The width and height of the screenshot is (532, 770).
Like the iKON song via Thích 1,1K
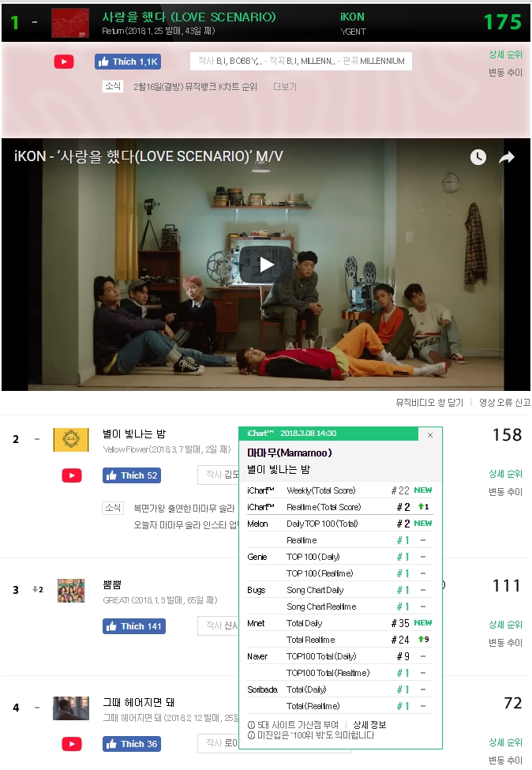coord(128,62)
